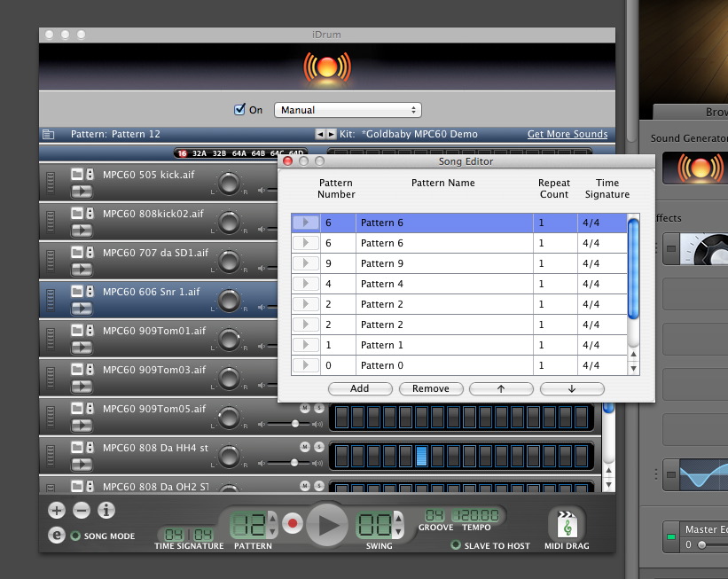Click the MIDI Drag icon

566,524
